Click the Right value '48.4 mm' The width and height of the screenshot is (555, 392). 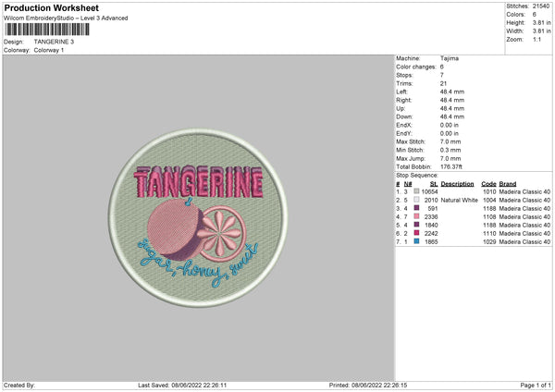click(452, 100)
